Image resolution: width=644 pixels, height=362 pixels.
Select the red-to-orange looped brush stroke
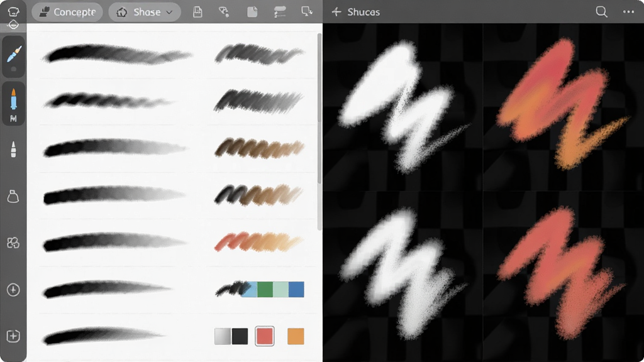pos(258,242)
